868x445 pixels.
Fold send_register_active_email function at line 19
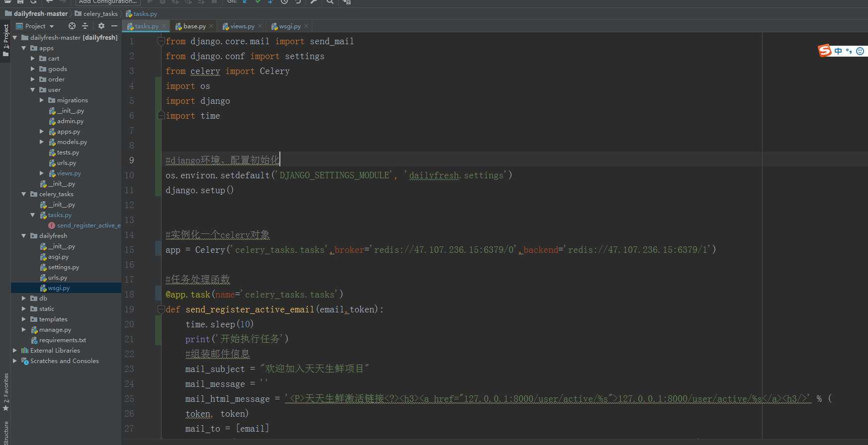161,309
